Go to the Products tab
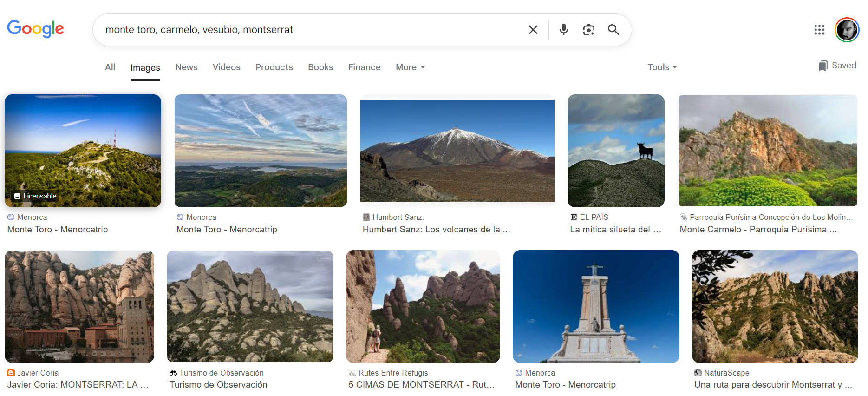 click(274, 67)
